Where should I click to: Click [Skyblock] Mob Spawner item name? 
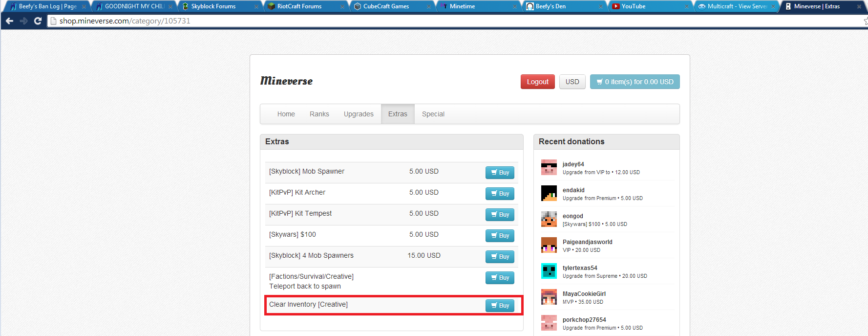[307, 171]
